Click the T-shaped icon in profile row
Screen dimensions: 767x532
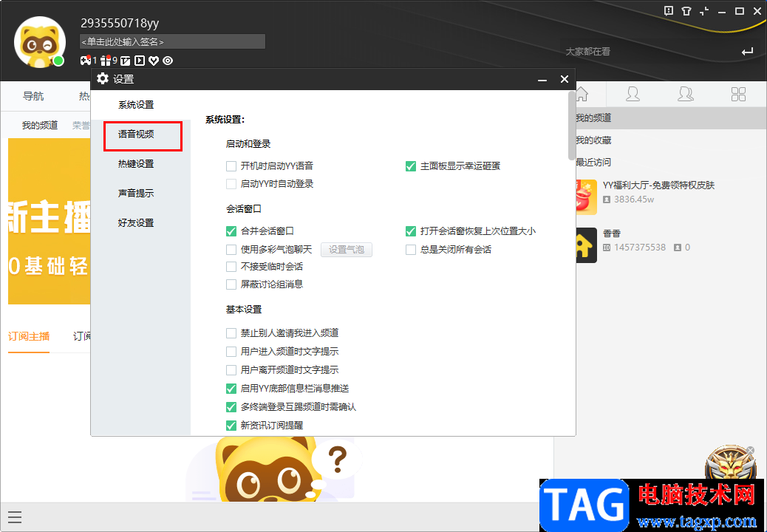126,61
